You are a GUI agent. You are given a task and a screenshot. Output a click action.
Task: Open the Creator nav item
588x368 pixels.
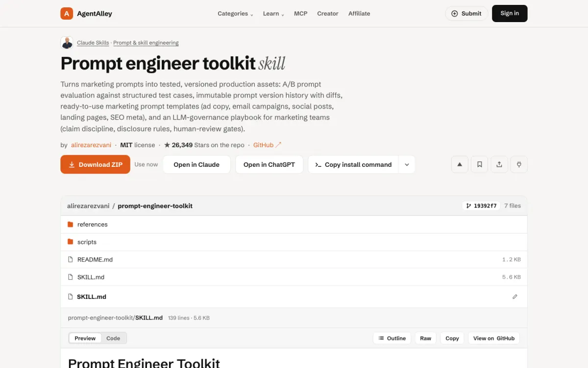coord(328,14)
